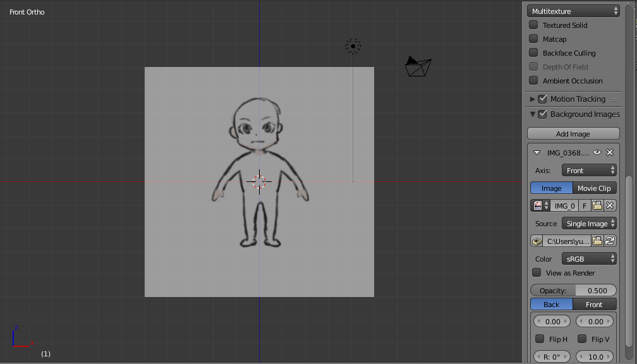Viewport: 637px width, 364px height.
Task: Collapse IMG_0368 image settings triangle
Action: tap(537, 153)
